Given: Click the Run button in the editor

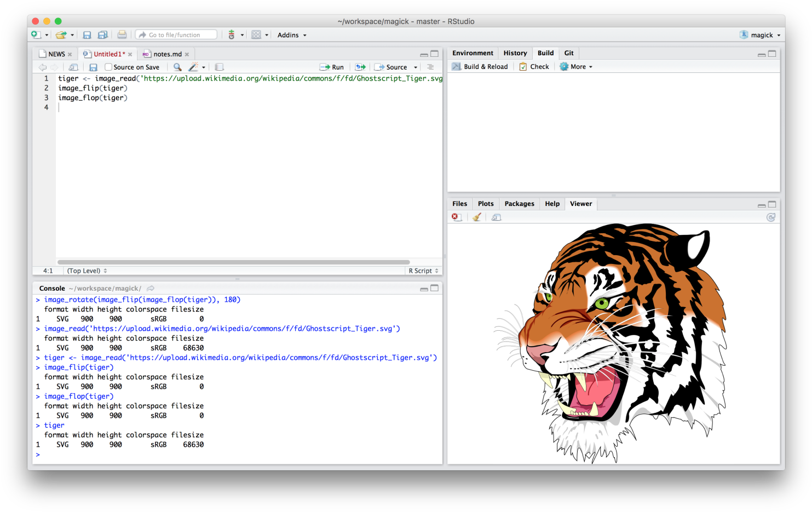Looking at the screenshot, I should tap(332, 67).
